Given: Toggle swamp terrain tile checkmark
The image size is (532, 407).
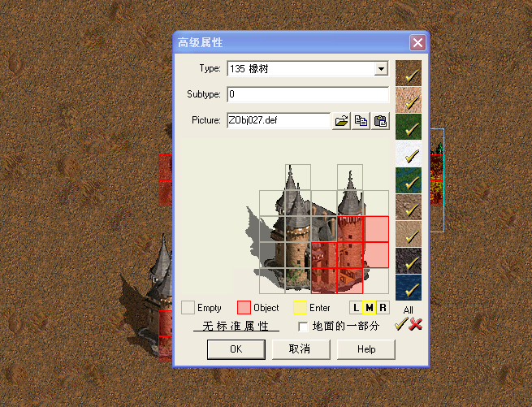Looking at the screenshot, I should pos(409,180).
